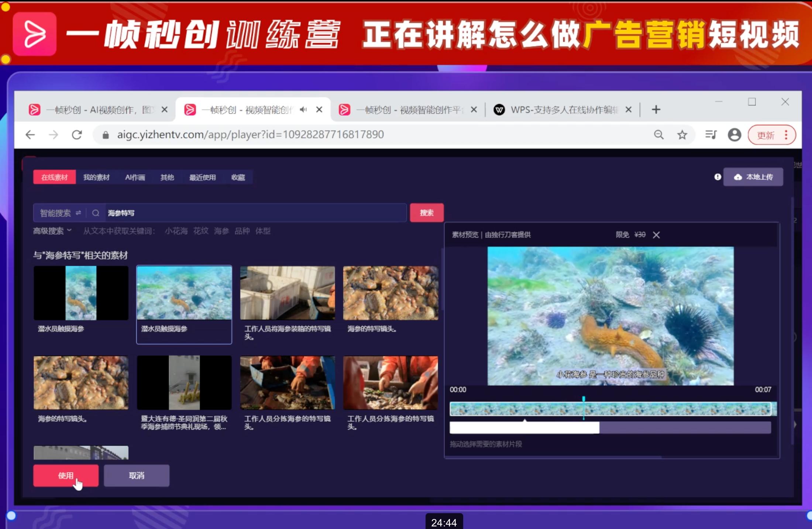Reload the page with the refresh icon
This screenshot has height=529, width=812.
[77, 134]
